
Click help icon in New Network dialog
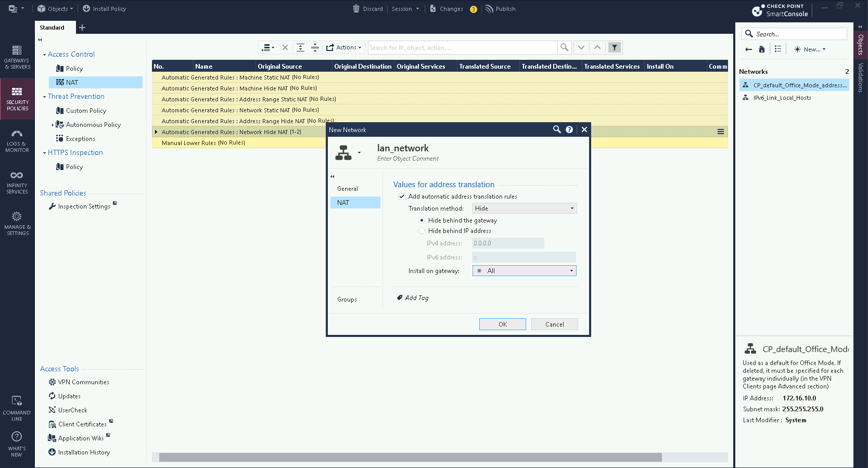click(569, 129)
